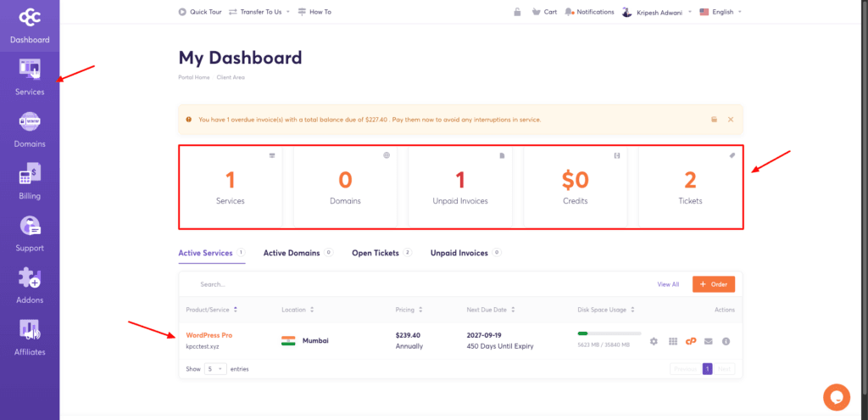
Task: Click the Order button
Action: tap(714, 284)
